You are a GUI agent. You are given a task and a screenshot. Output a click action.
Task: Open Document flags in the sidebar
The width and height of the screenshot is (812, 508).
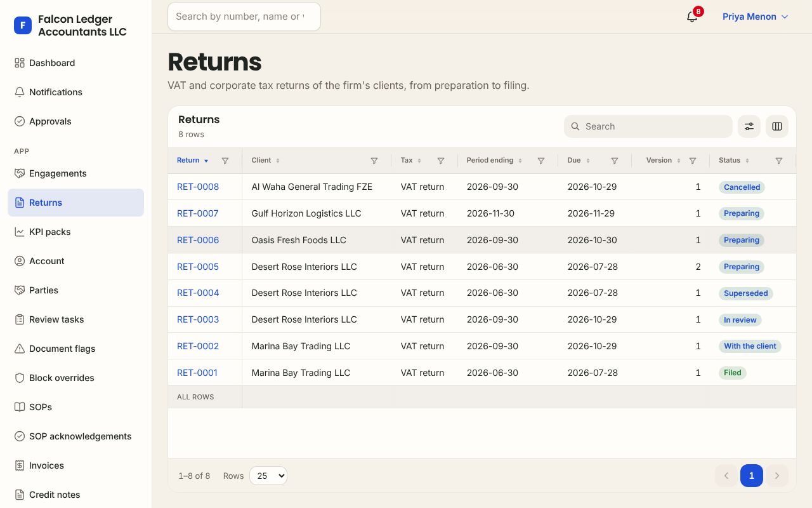76,349
